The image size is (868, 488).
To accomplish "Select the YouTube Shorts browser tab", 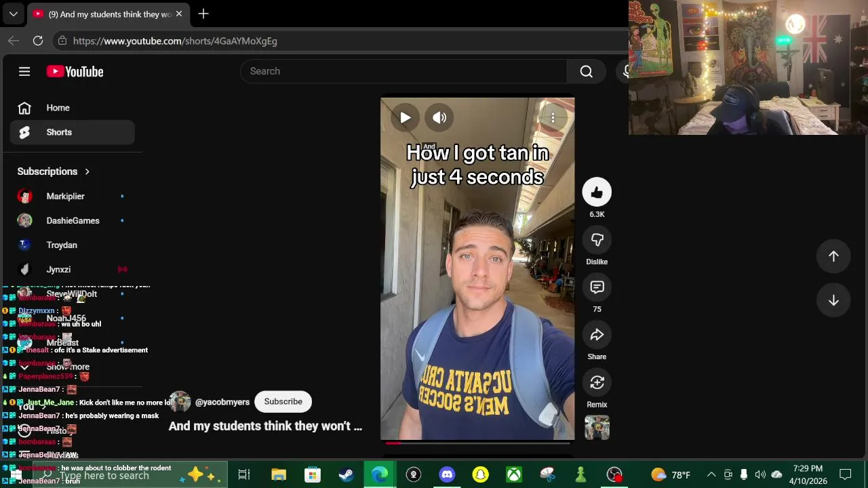I will point(107,14).
